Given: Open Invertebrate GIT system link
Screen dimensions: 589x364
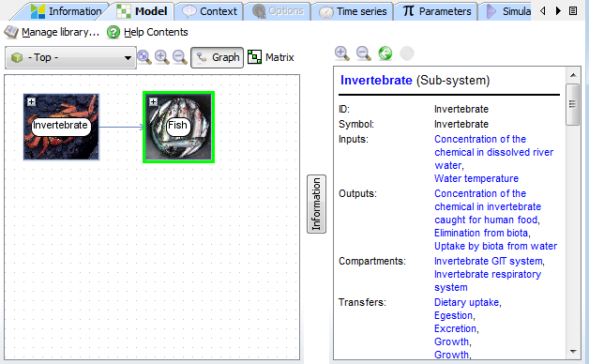Looking at the screenshot, I should tap(489, 261).
